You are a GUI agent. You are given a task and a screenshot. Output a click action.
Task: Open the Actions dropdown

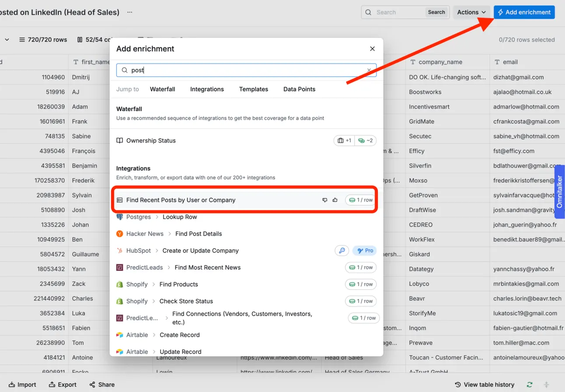471,12
